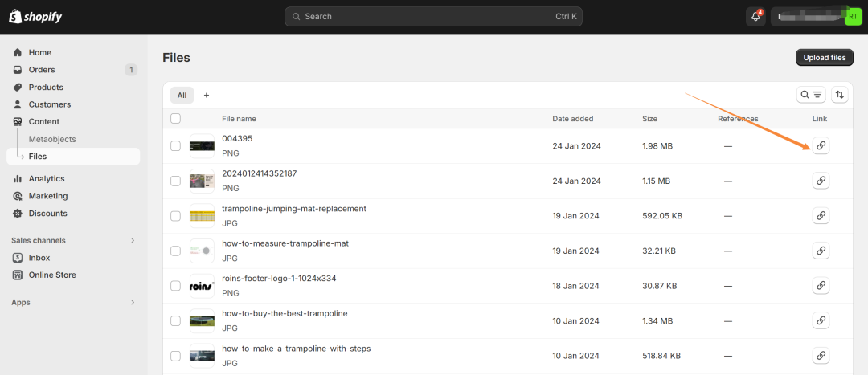The width and height of the screenshot is (868, 375).
Task: Go to Products in the sidebar
Action: click(46, 87)
